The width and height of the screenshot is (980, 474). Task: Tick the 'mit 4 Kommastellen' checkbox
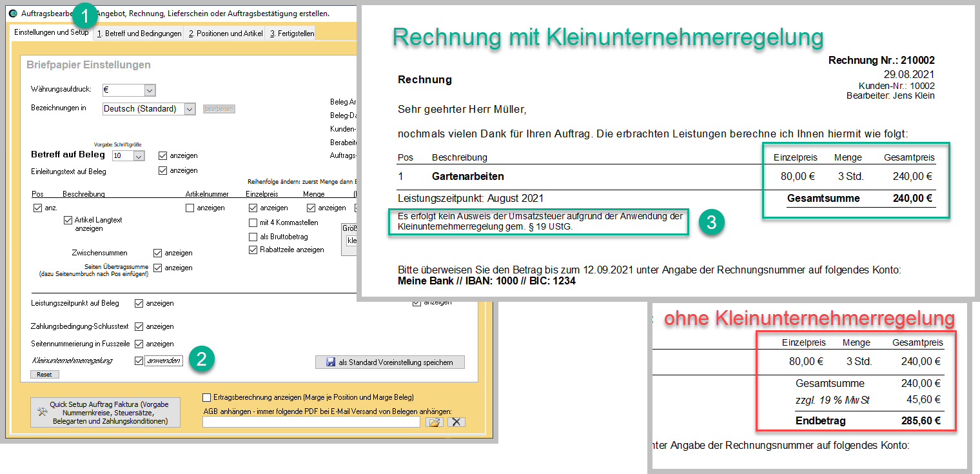tap(253, 222)
